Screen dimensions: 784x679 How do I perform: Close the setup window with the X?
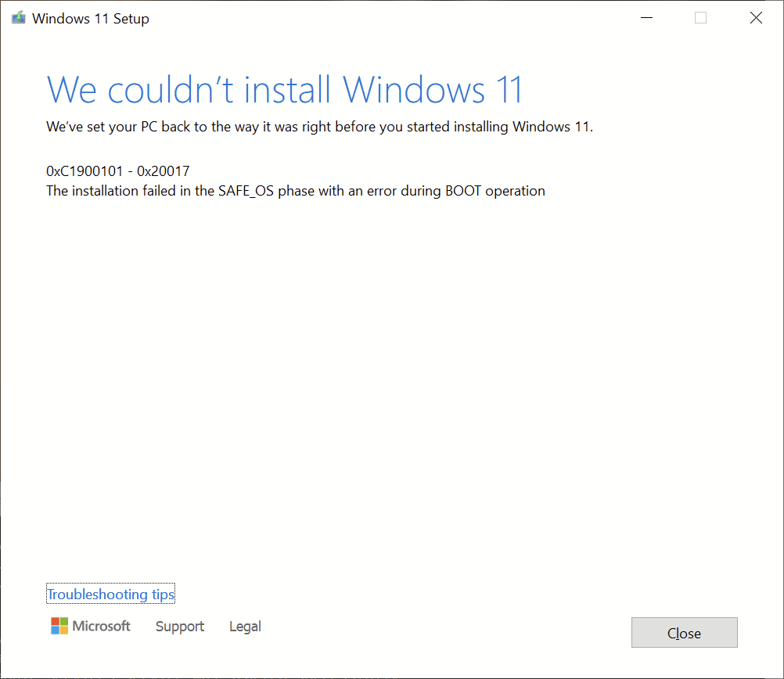click(x=756, y=18)
